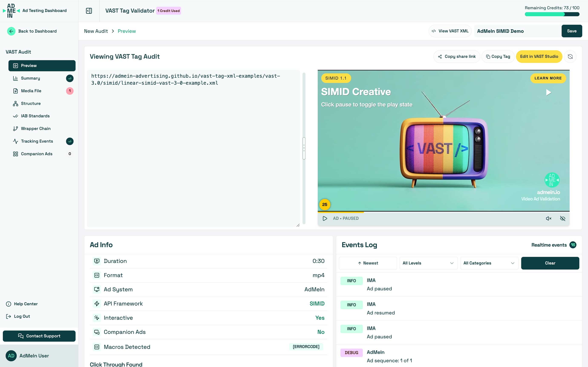The height and width of the screenshot is (367, 588).
Task: Click the 1 Credit Used badge
Action: (x=169, y=11)
